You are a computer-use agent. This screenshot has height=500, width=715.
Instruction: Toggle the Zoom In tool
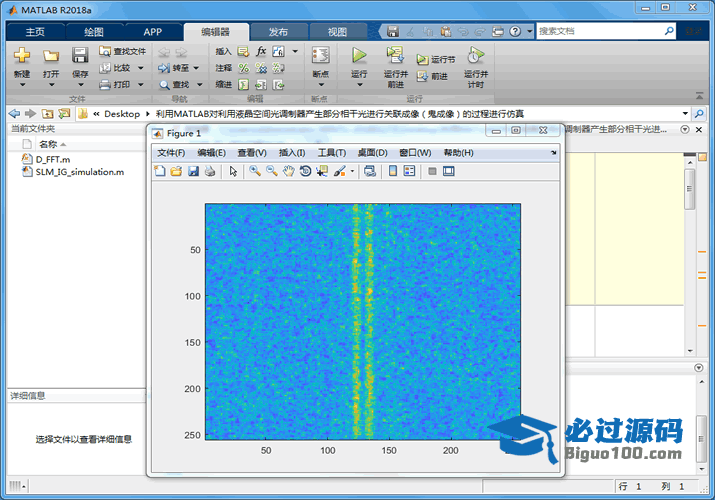click(255, 171)
